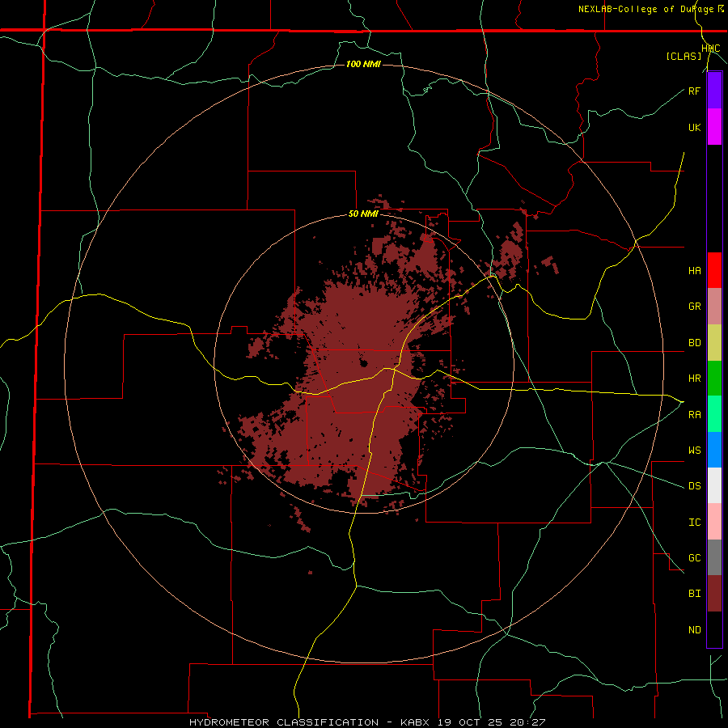
Task: Click the WS blue legend swatch
Action: pyautogui.click(x=714, y=450)
